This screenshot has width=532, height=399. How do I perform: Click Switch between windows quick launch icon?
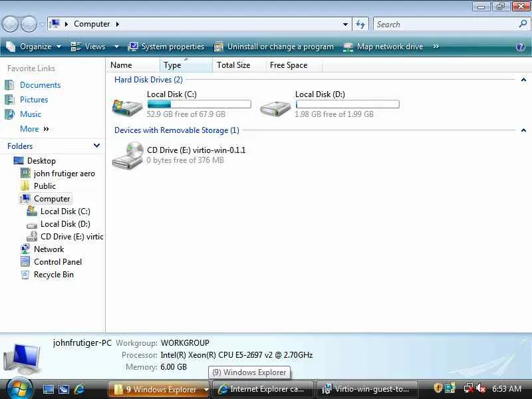(x=63, y=389)
